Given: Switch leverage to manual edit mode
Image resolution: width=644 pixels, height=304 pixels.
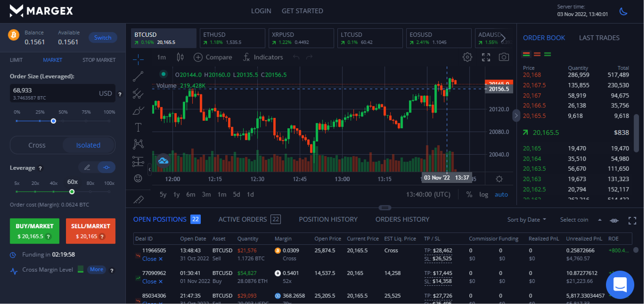Looking at the screenshot, I should 87,167.
